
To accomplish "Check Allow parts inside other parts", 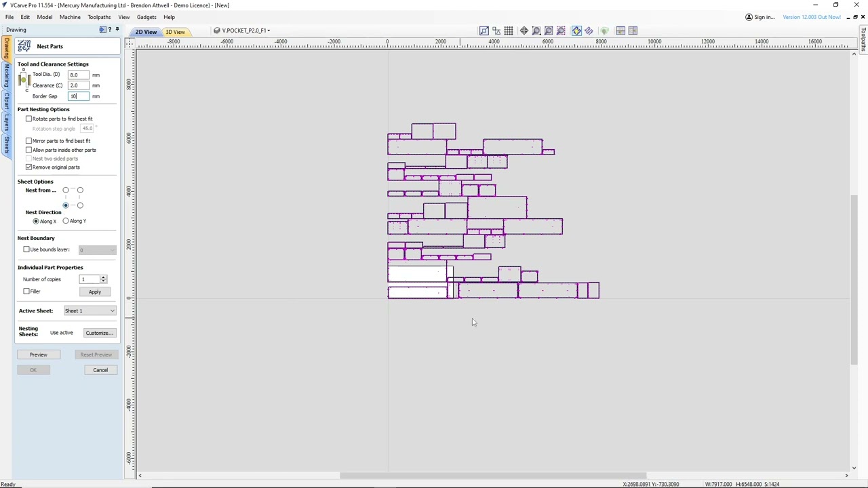I will click(x=29, y=150).
